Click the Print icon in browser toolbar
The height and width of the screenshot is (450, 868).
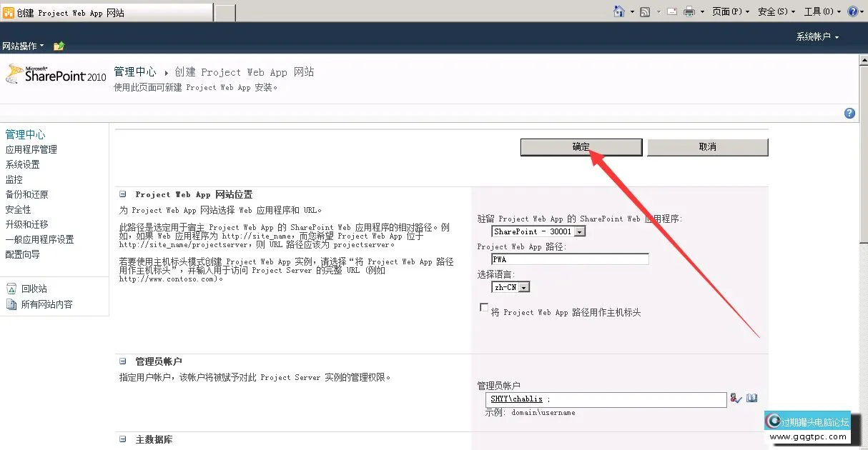(x=689, y=11)
